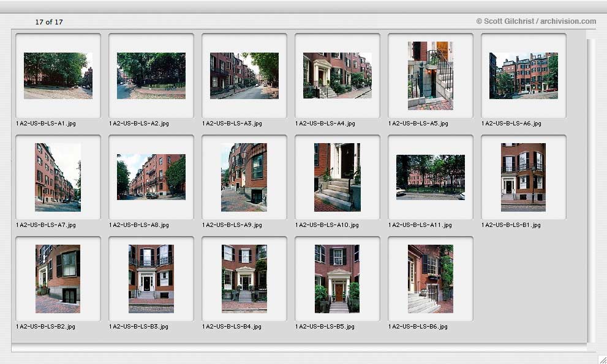Click the filename label 1A2-US-B-LS-A4.jpg
607x364 pixels.
coord(325,124)
